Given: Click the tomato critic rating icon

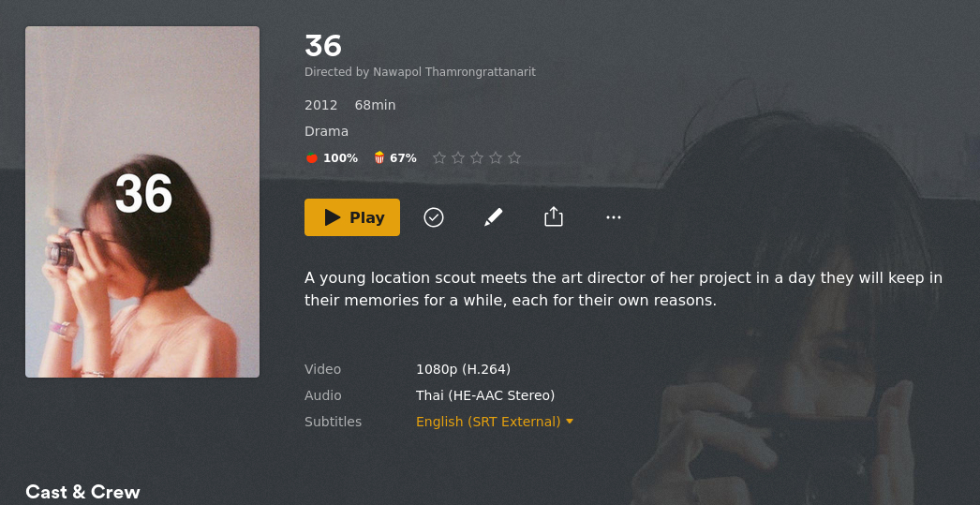Looking at the screenshot, I should click(312, 158).
